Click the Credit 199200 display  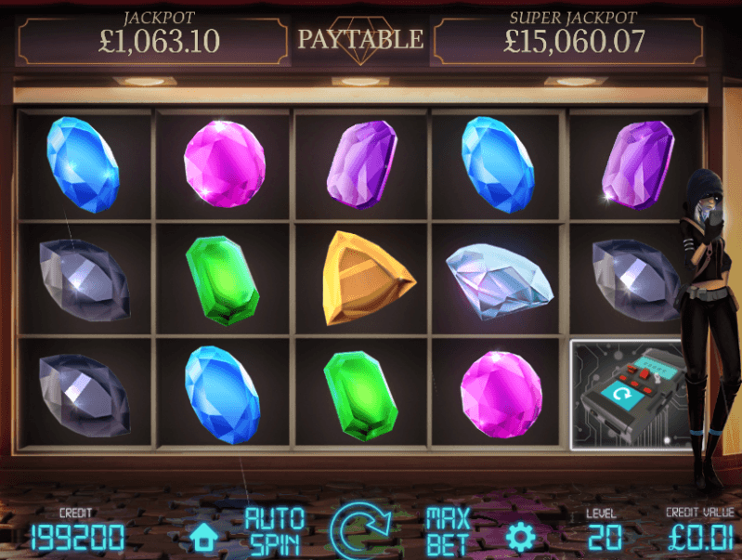[78, 538]
